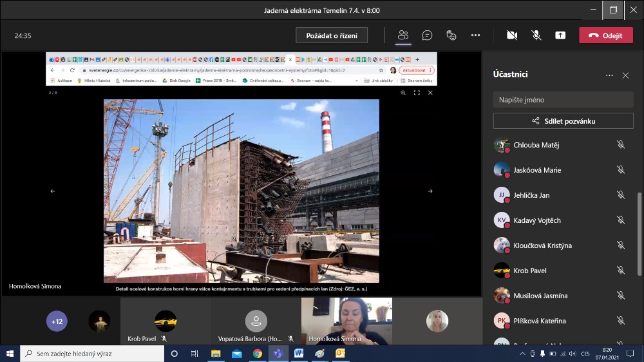Select Kadavý Vojtěch in the participant list

point(537,220)
